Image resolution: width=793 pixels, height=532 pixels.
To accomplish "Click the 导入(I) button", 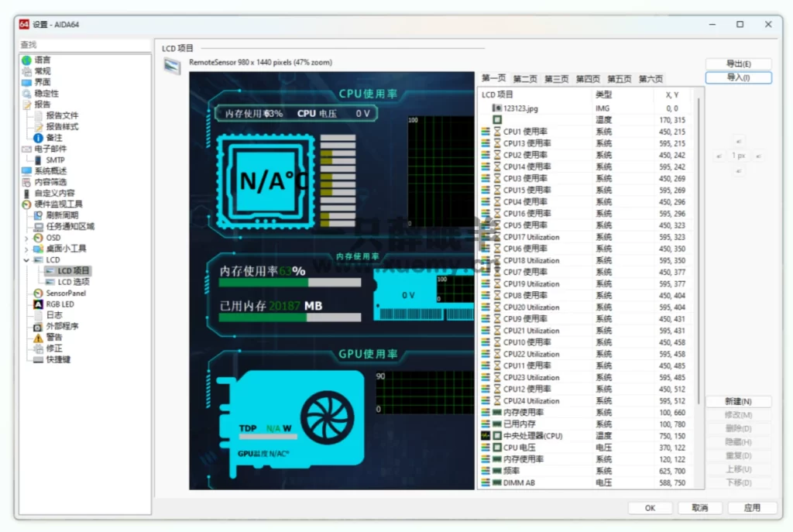I will pos(738,77).
